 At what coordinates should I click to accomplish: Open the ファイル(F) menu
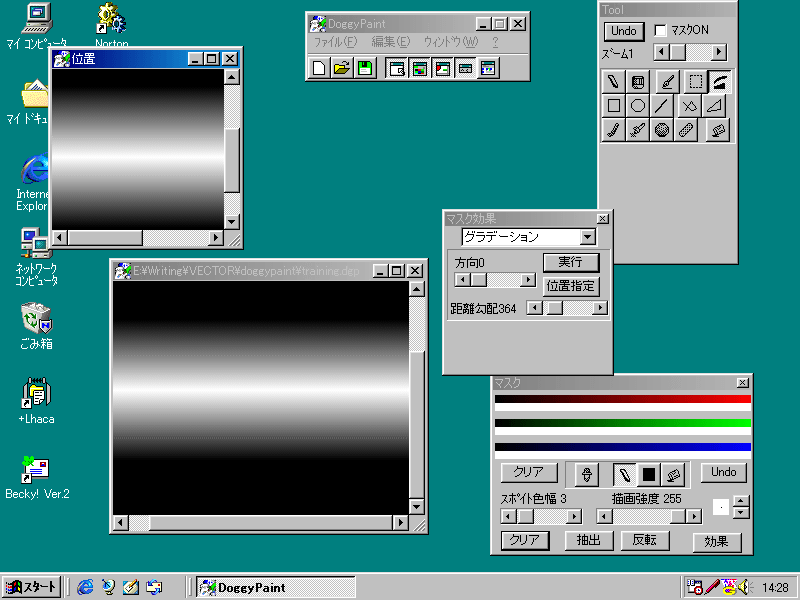tap(335, 42)
